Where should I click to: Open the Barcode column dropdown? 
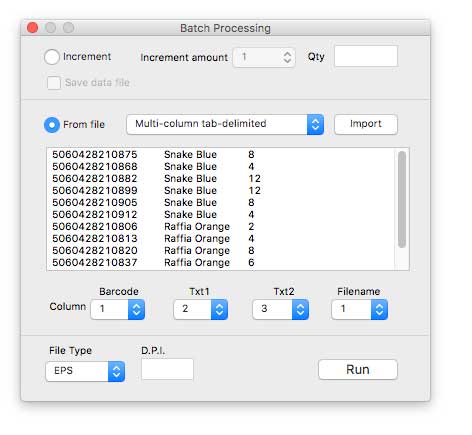[x=117, y=309]
